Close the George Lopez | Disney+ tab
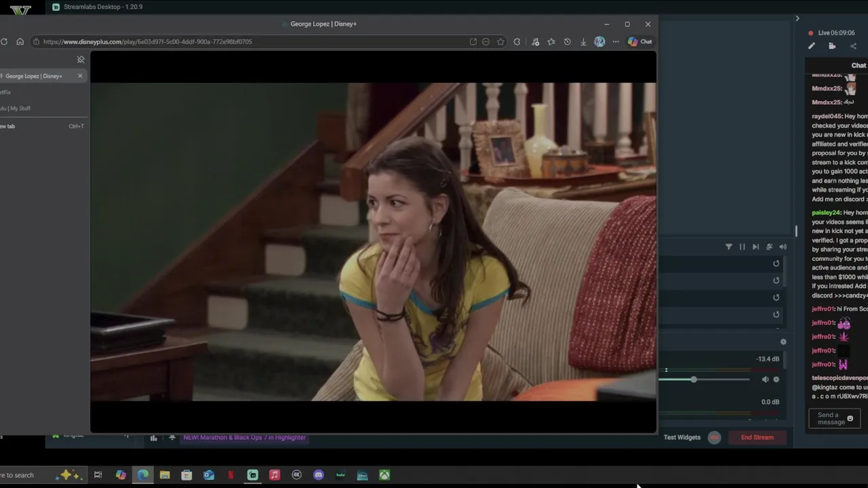Screen dimensions: 868x488 tap(80, 76)
